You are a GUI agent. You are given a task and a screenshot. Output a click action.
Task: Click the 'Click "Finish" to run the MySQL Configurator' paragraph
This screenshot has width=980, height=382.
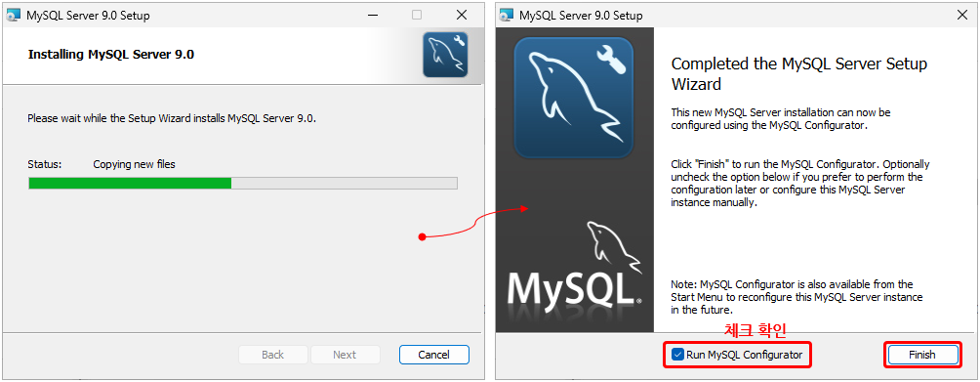(x=800, y=184)
